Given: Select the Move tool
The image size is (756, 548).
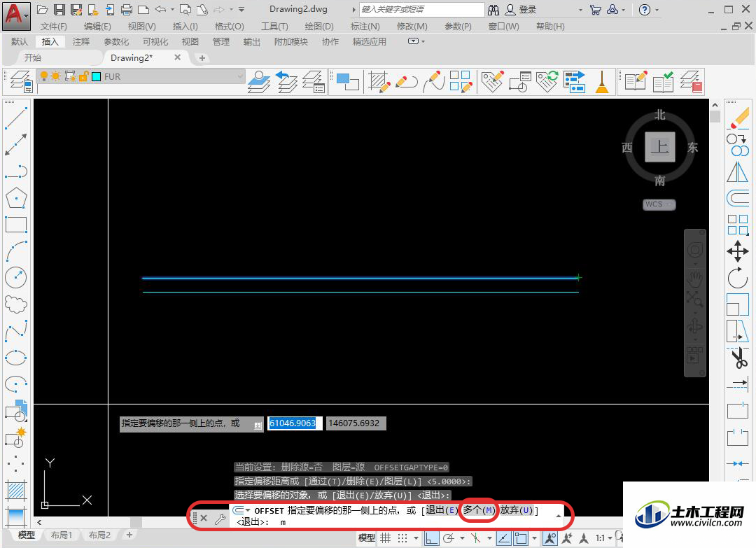Looking at the screenshot, I should click(x=738, y=251).
